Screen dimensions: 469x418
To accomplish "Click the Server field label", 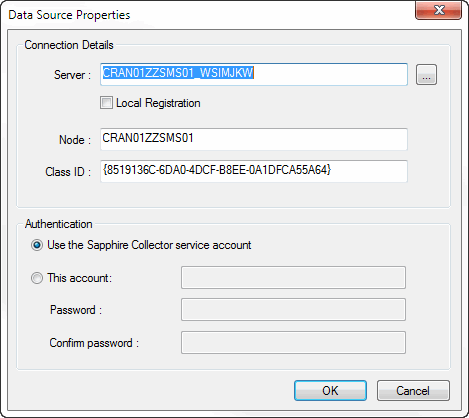I will (72, 75).
